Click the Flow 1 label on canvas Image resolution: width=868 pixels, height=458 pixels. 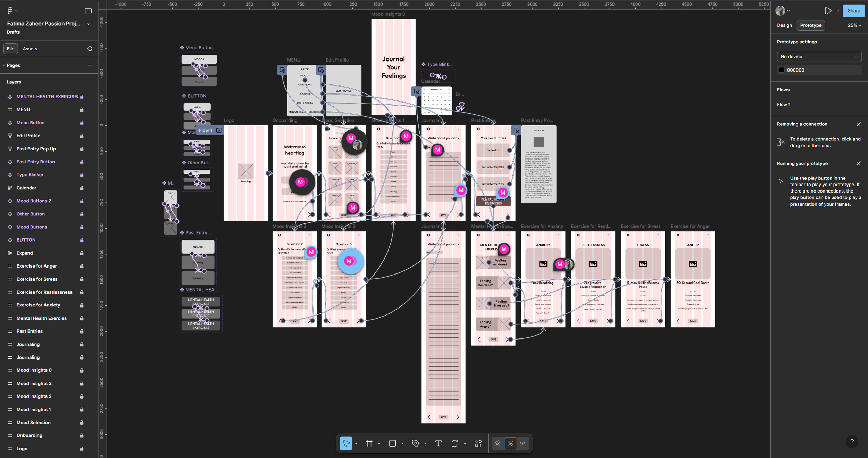click(205, 130)
